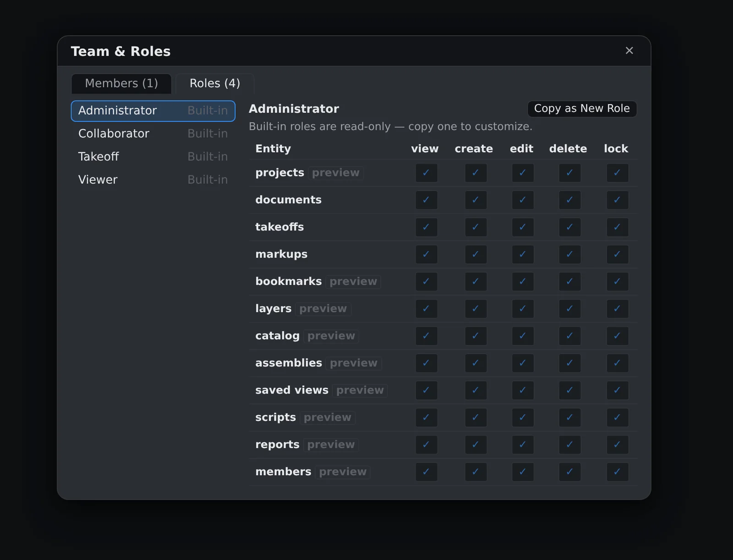Toggle takeoffs view permission checkbox

point(427,227)
